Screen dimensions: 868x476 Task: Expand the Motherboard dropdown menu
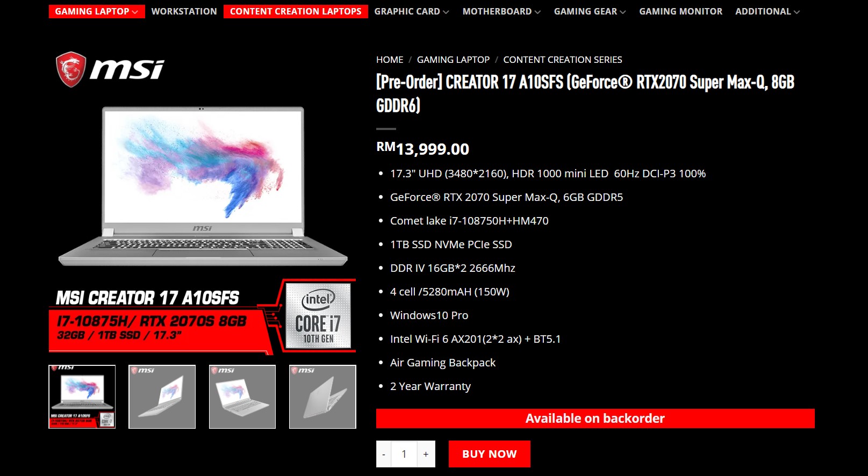pos(501,11)
